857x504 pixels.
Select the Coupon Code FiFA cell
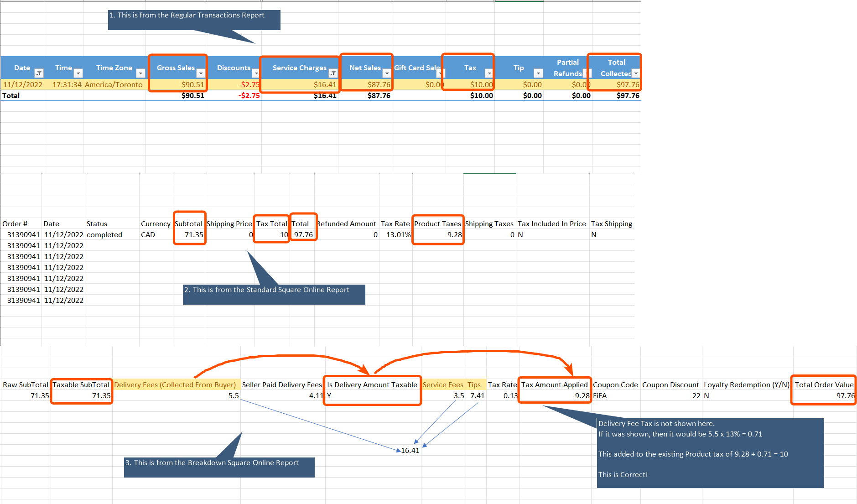tap(615, 395)
